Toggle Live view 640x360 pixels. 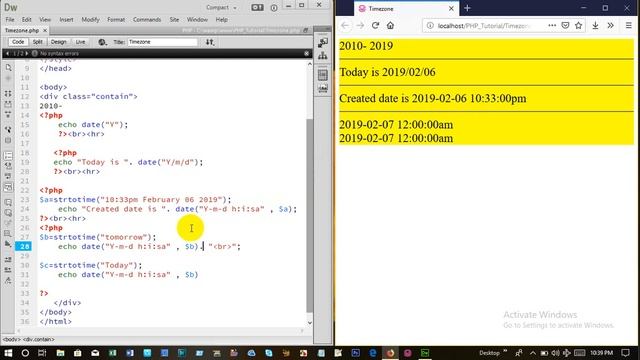pyautogui.click(x=80, y=42)
